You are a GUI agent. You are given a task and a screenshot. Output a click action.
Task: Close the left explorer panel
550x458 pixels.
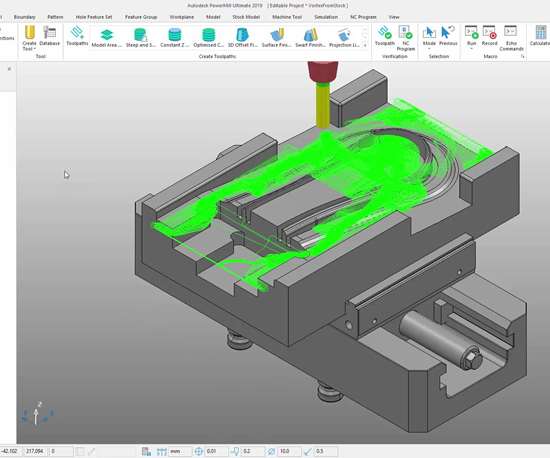coord(9,69)
